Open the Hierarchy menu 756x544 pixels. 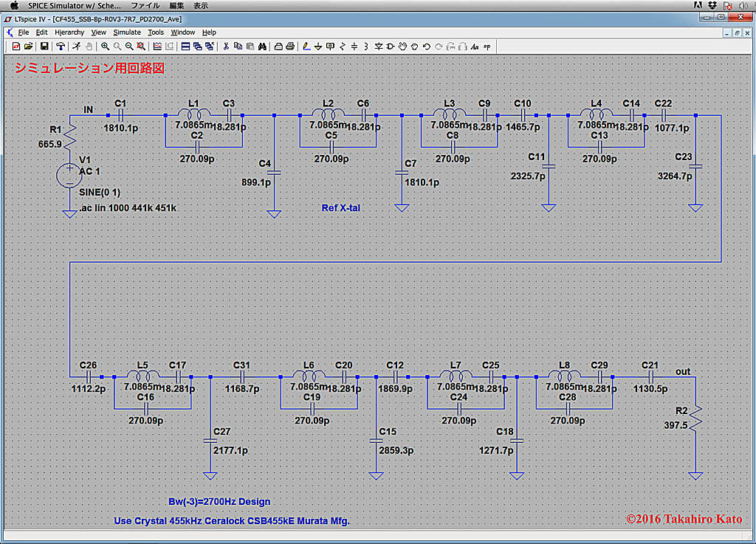coord(69,32)
